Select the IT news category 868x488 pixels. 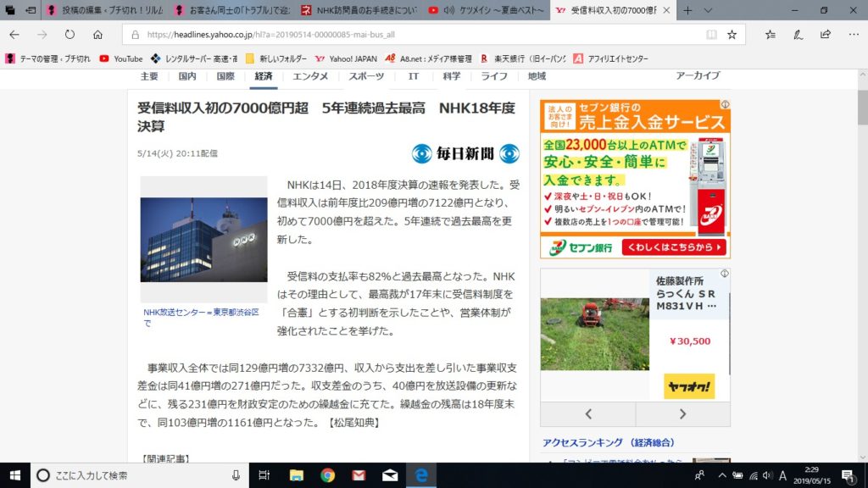(414, 76)
